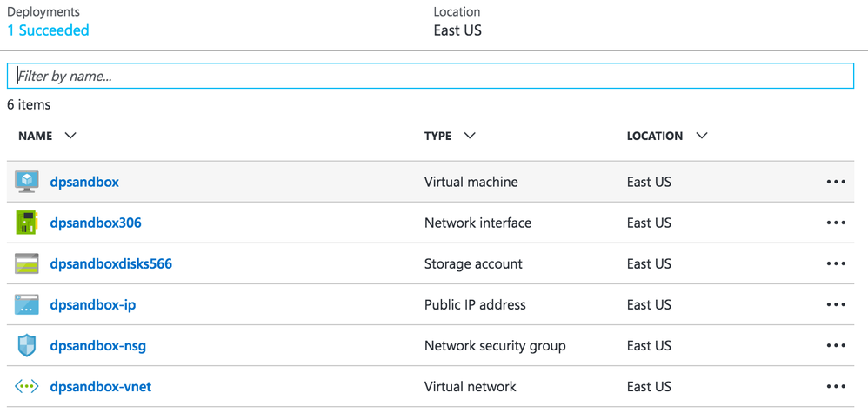Open the dpsandbox-nsg resource link
This screenshot has width=868, height=413.
coord(97,345)
